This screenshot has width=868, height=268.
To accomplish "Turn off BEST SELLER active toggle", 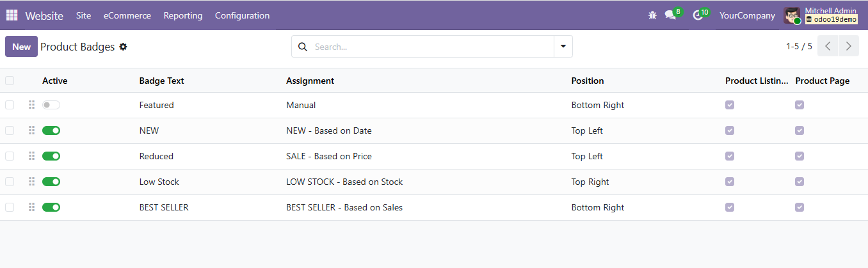I will pyautogui.click(x=51, y=207).
